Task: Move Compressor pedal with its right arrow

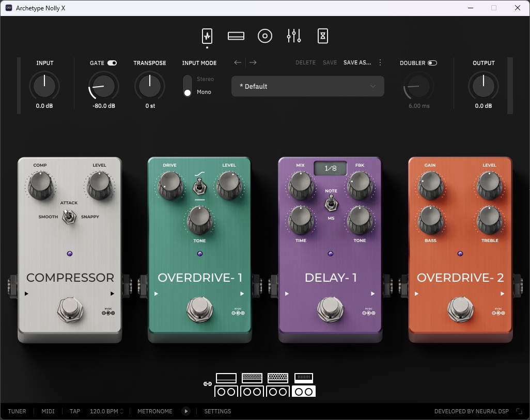Action: point(112,294)
